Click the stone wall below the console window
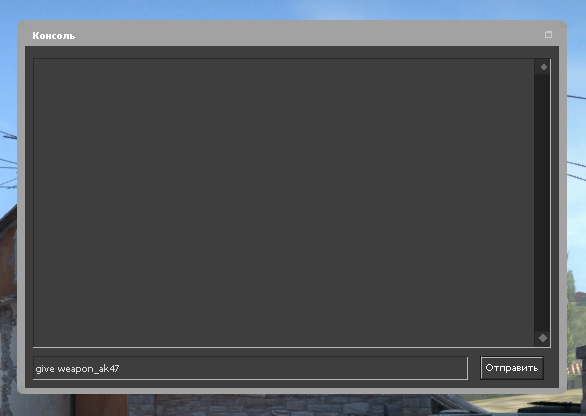Image resolution: width=586 pixels, height=416 pixels. point(284,406)
